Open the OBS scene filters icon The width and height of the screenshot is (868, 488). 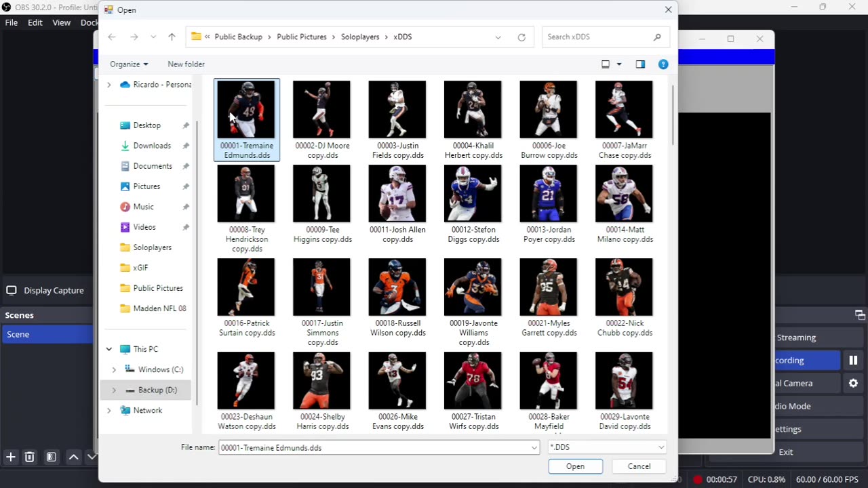pos(51,457)
